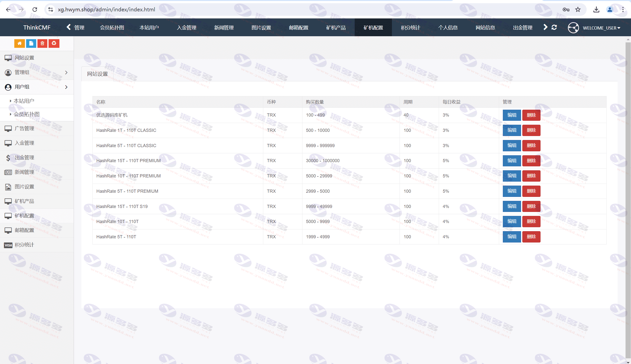Delete HashRate 10T - 110T PREMIUM row

click(531, 176)
